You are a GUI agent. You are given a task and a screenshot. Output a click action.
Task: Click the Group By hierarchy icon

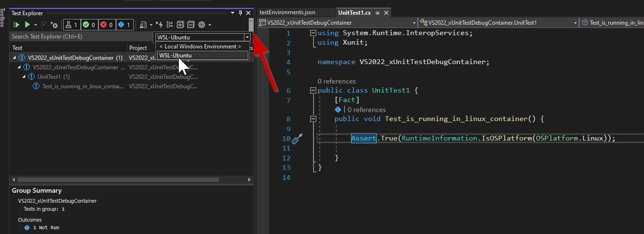[x=170, y=25]
